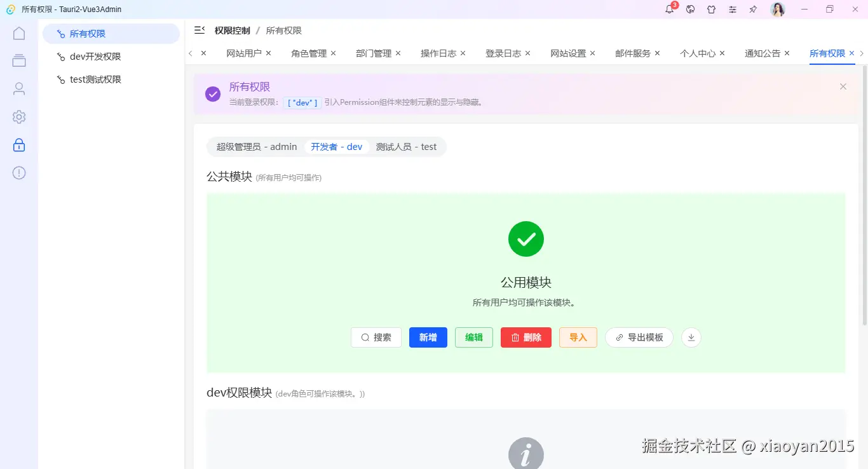Click the blue 新增 button
868x469 pixels.
point(428,337)
